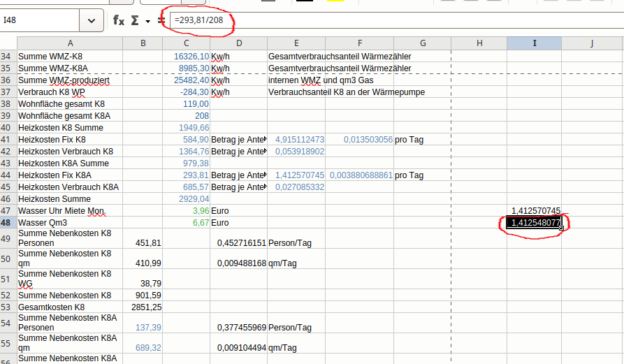Click cell value 0,053918902
This screenshot has height=364, width=624.
click(x=296, y=152)
